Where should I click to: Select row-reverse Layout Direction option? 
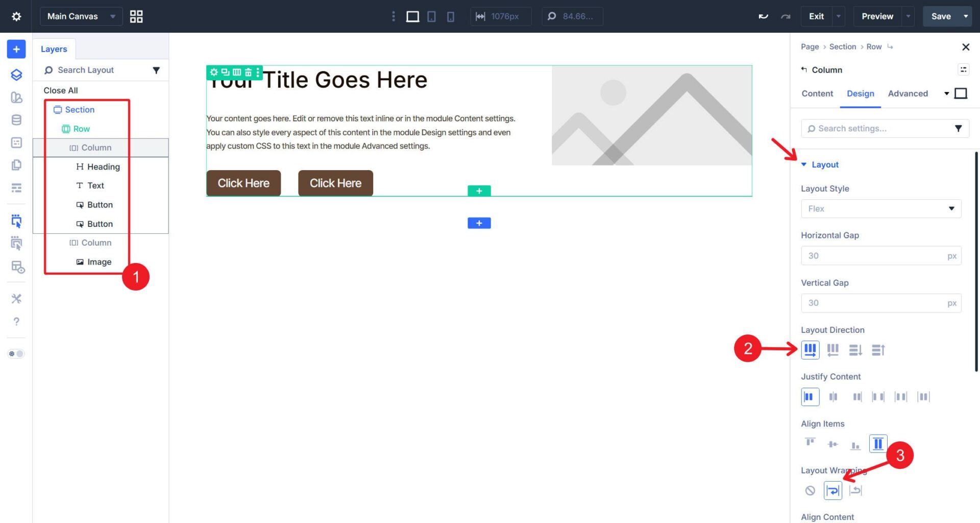click(x=832, y=350)
